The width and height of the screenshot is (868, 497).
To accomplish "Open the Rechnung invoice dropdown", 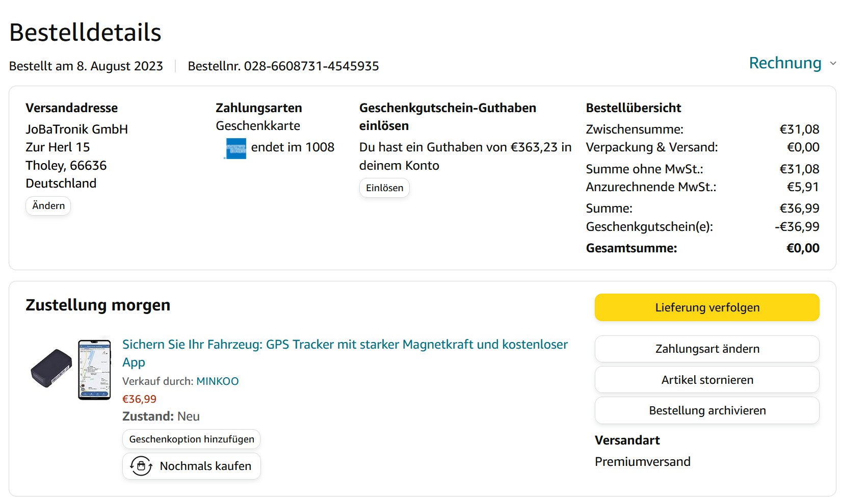I will 785,63.
